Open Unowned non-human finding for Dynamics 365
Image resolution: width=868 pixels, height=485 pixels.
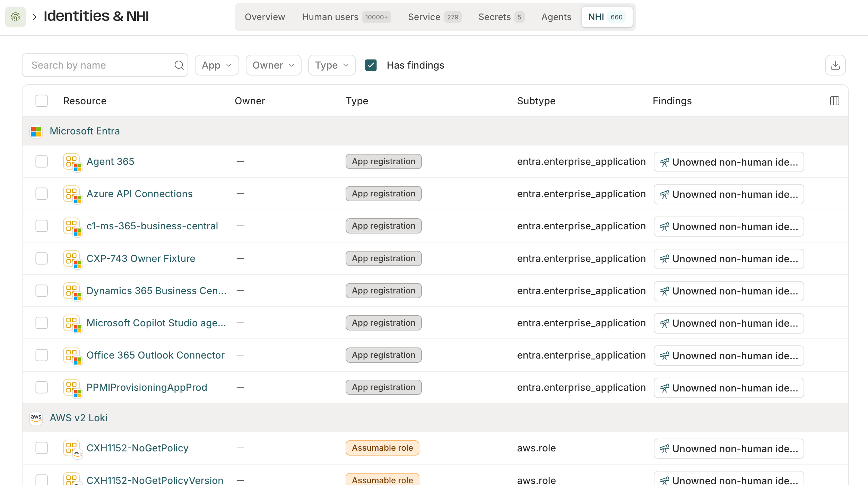tap(729, 291)
